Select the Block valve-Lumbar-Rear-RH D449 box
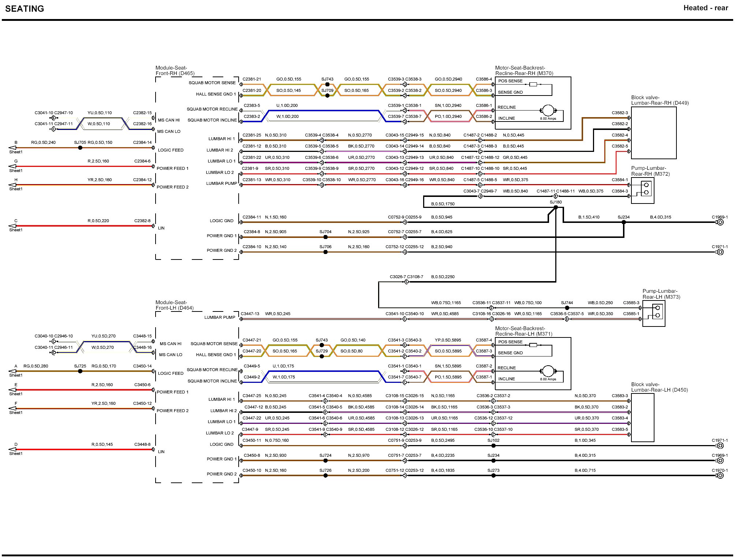Viewport: 735px width, 560px height. tap(653, 132)
